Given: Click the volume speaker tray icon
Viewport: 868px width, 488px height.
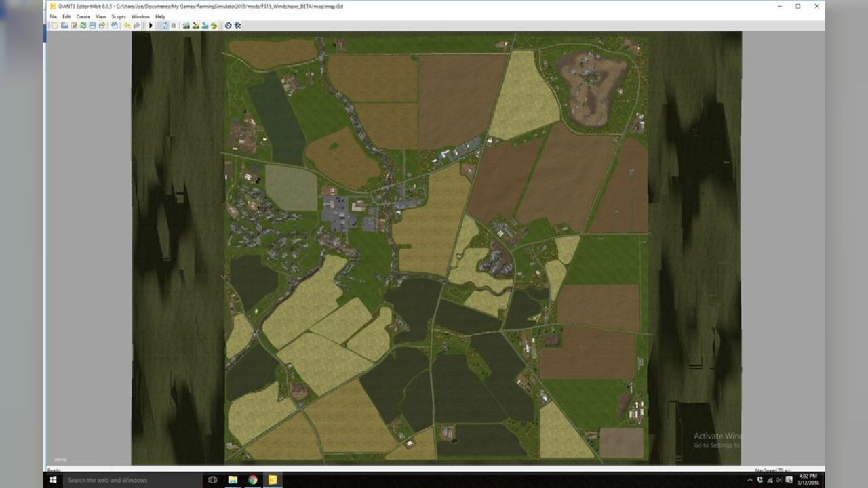Looking at the screenshot, I should tap(778, 480).
